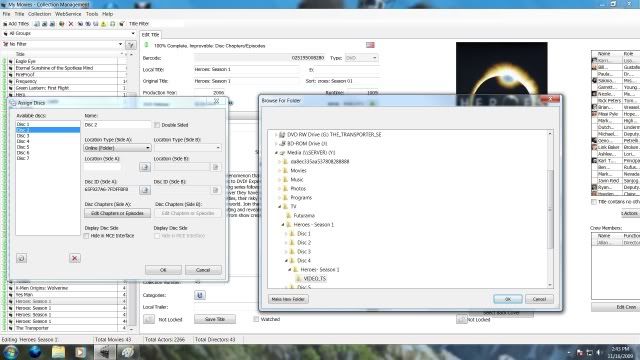The image size is (640, 360).
Task: Click the refresh icon button in Assign Discs
Action: click(22, 258)
